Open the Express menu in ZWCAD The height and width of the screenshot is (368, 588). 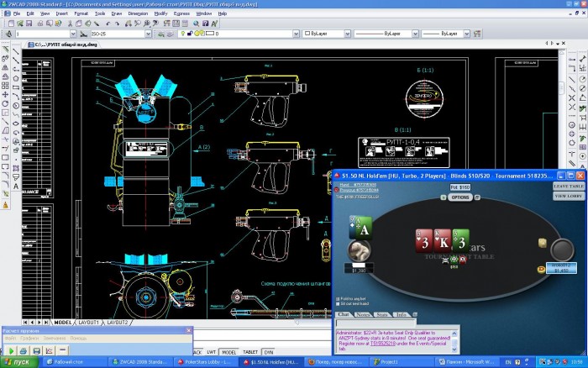pyautogui.click(x=181, y=13)
